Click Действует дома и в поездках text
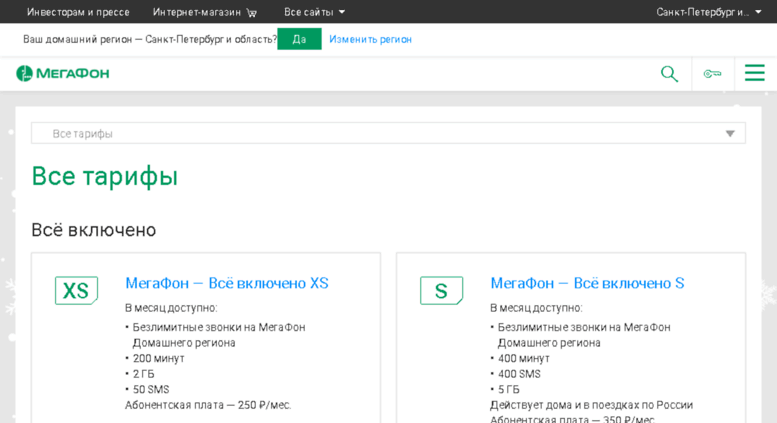777x423 pixels. coord(592,405)
